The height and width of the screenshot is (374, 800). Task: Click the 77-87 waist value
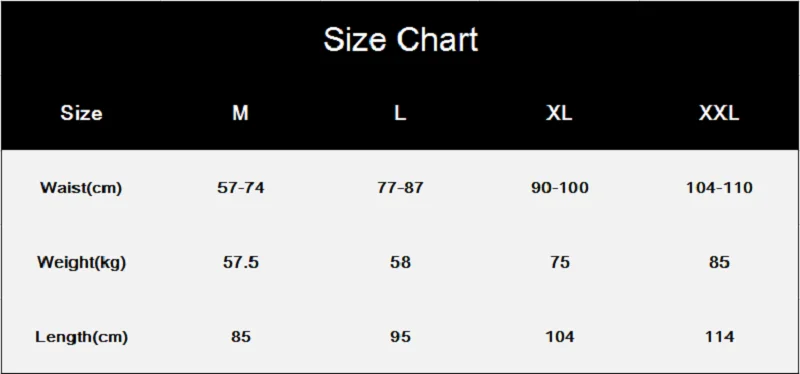coord(400,188)
